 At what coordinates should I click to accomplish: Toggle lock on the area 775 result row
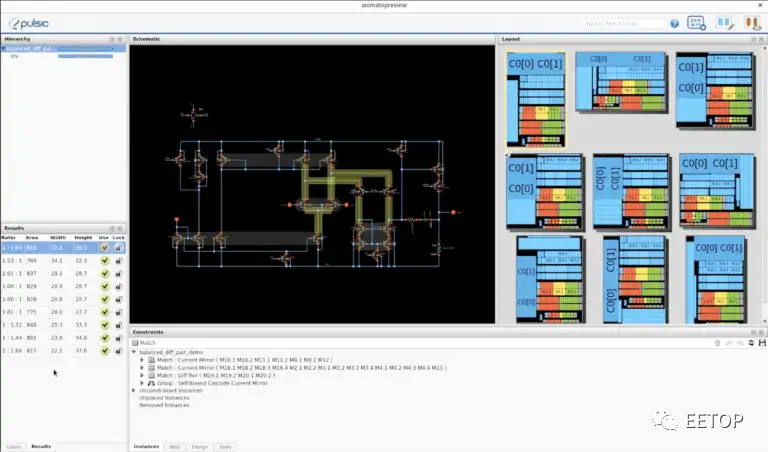[x=119, y=312]
